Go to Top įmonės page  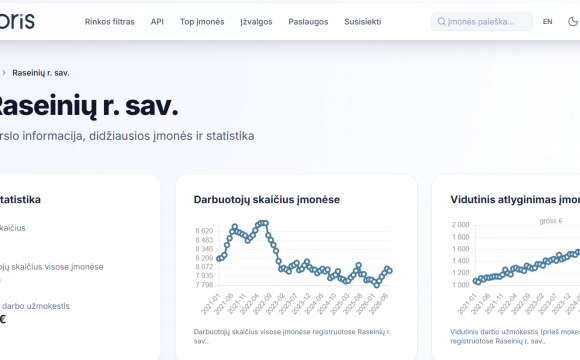202,21
